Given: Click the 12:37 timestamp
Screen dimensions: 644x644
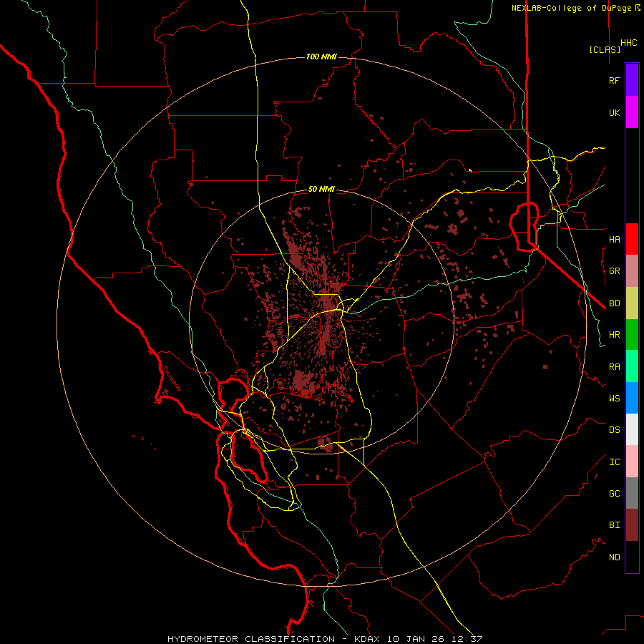Looking at the screenshot, I should point(469,639).
